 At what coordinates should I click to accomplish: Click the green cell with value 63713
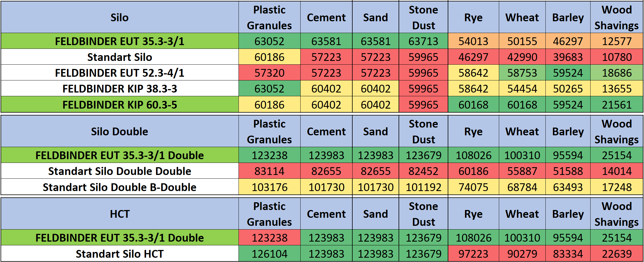click(423, 41)
